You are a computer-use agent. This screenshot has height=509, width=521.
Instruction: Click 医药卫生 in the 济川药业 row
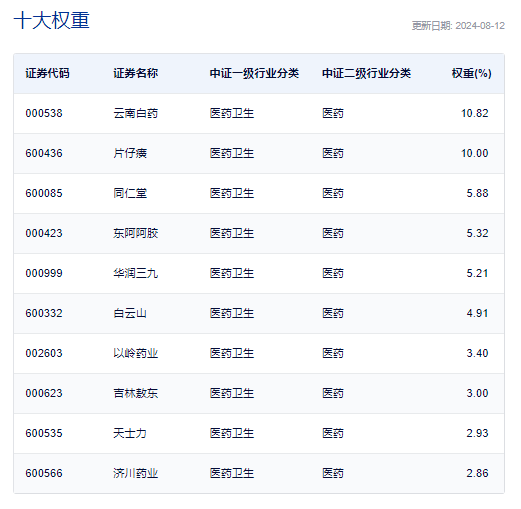point(232,473)
